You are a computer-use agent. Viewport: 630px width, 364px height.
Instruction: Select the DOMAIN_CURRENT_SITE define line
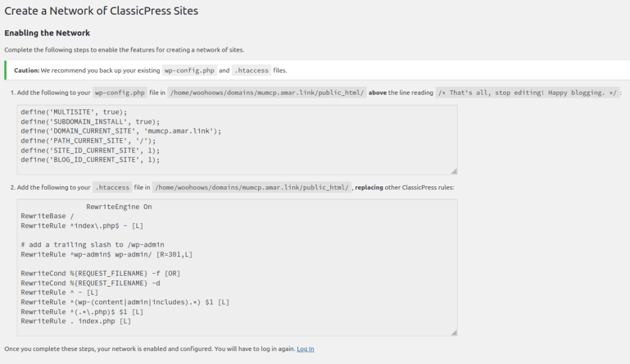click(121, 131)
